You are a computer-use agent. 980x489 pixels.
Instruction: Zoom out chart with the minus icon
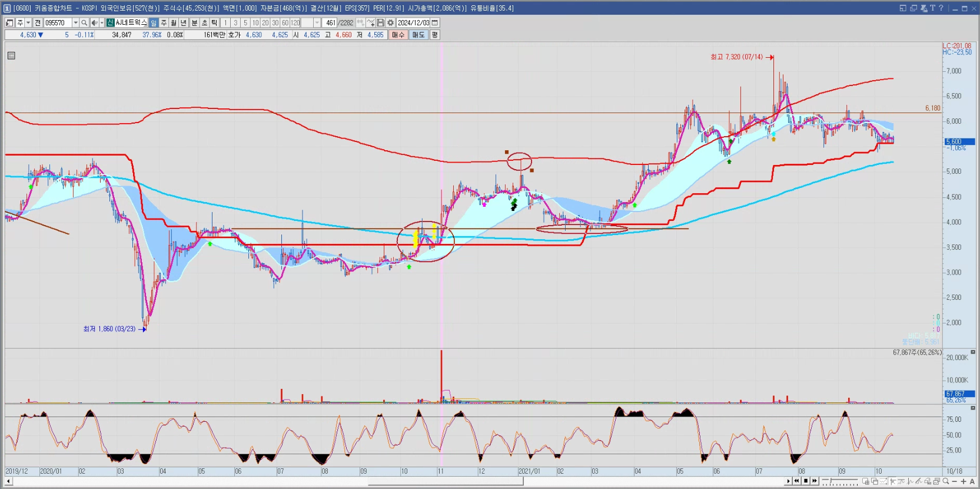[954, 481]
